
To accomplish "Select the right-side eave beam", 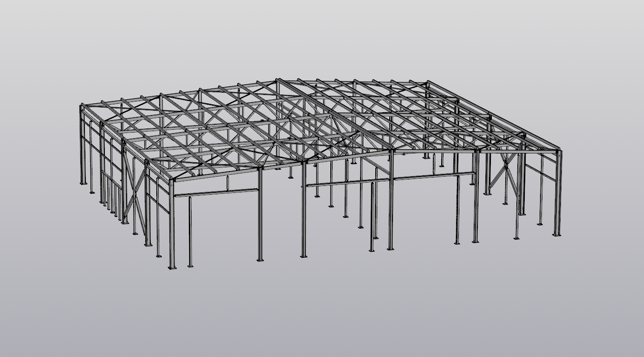I will 492,116.
